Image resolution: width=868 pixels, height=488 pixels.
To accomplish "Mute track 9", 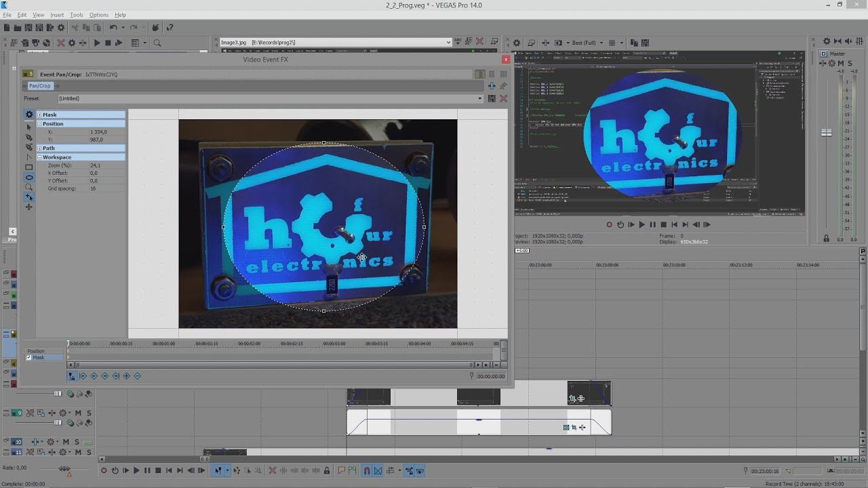I will (x=78, y=413).
